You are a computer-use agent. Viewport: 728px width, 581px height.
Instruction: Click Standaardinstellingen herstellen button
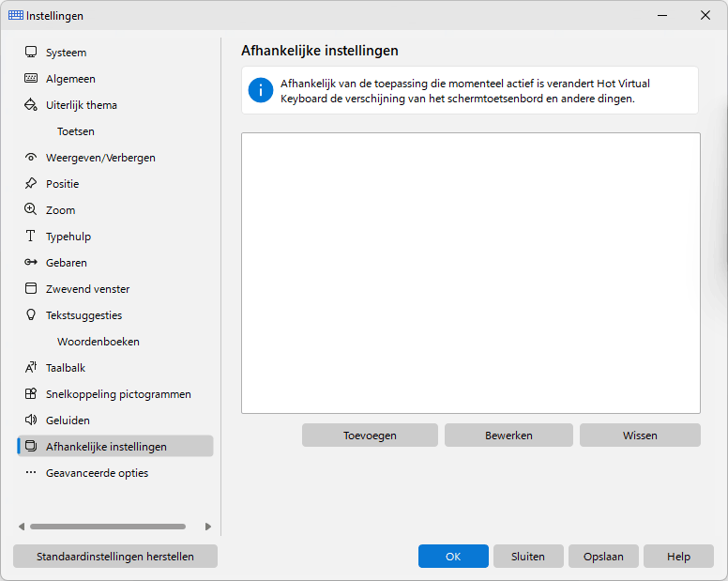[115, 556]
